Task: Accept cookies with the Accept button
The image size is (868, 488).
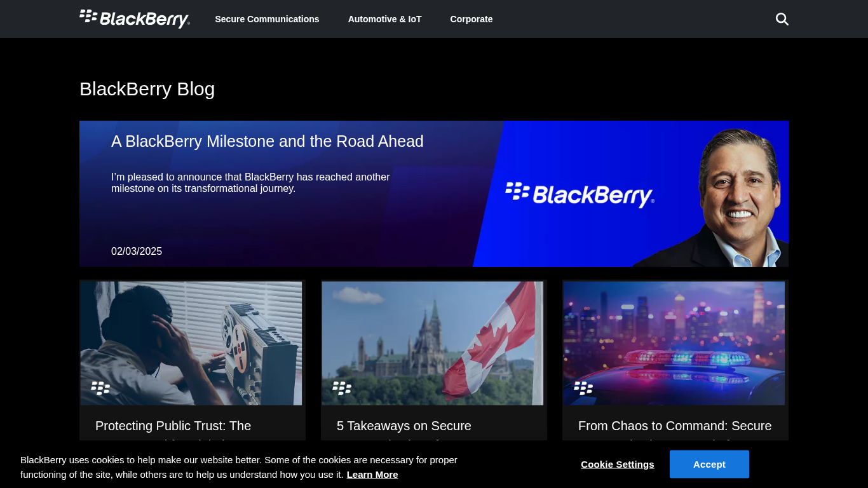Action: 709,464
